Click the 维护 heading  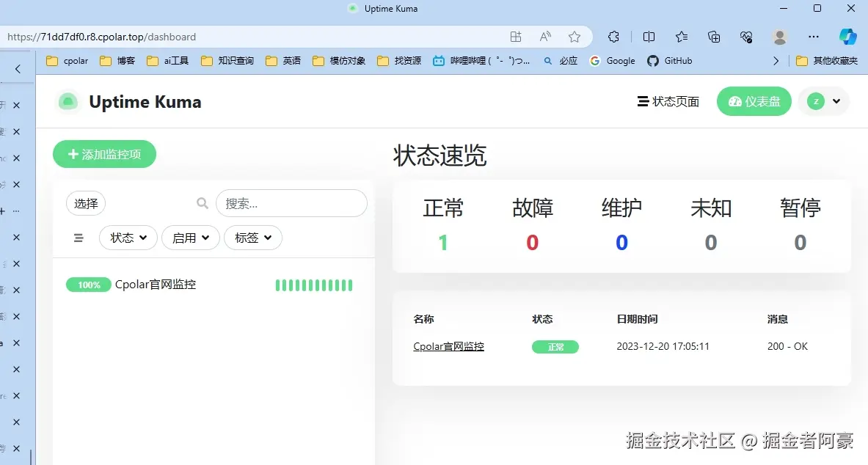pyautogui.click(x=621, y=208)
